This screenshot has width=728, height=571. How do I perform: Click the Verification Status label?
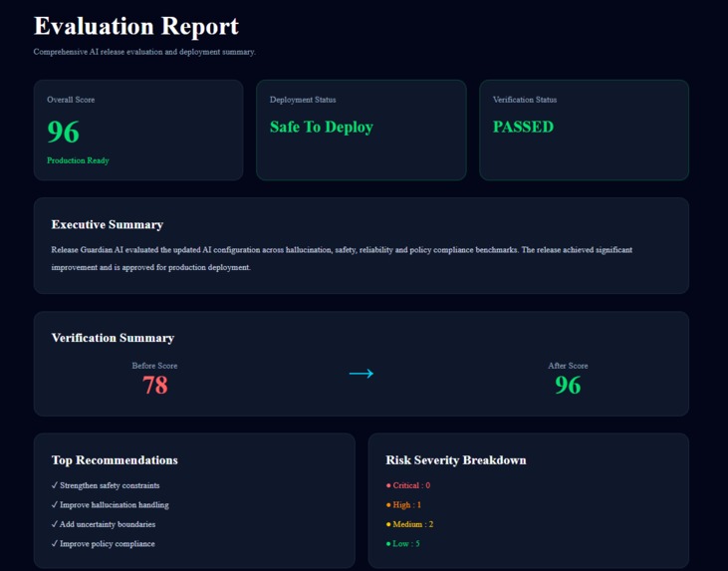click(525, 100)
